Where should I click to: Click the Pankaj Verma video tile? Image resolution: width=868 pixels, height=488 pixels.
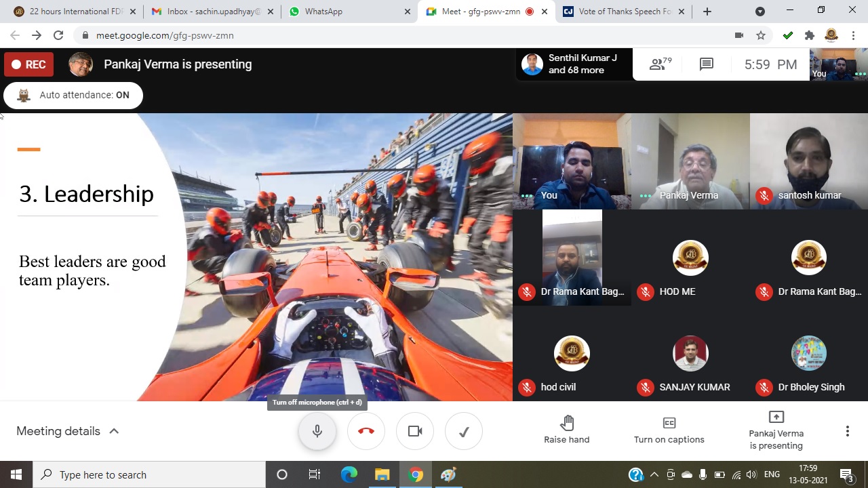tap(690, 161)
